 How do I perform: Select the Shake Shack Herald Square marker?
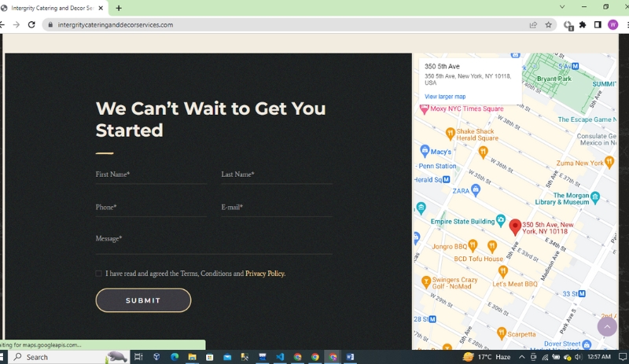point(450,133)
